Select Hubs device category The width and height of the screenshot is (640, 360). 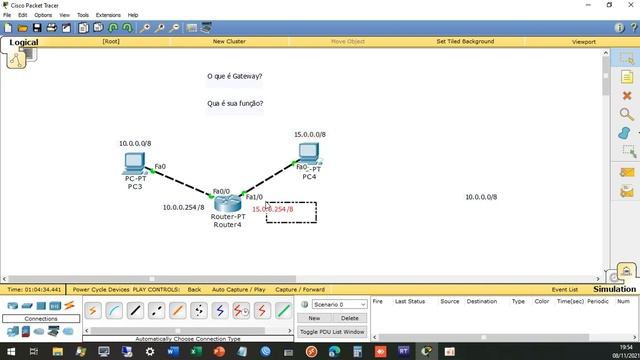pos(41,306)
